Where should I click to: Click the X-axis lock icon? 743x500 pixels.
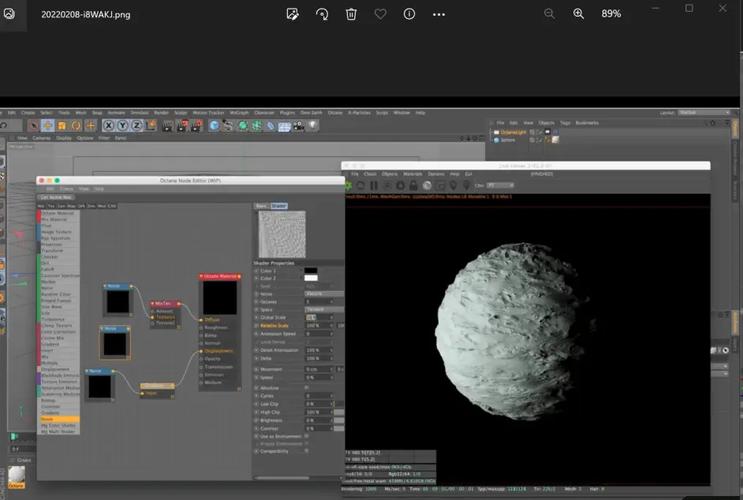click(109, 126)
